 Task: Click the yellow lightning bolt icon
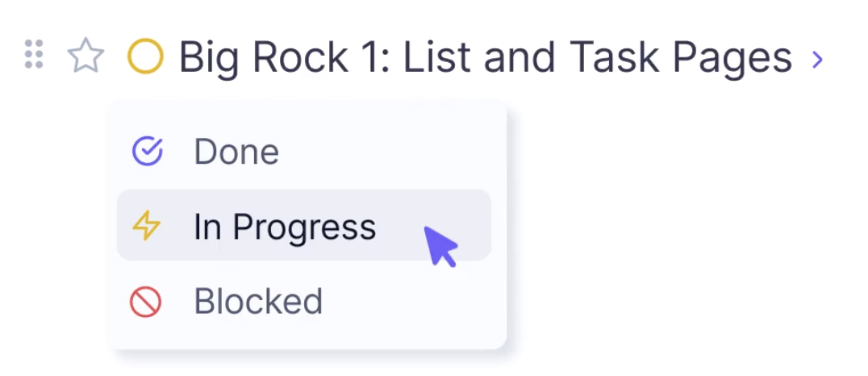click(x=147, y=226)
